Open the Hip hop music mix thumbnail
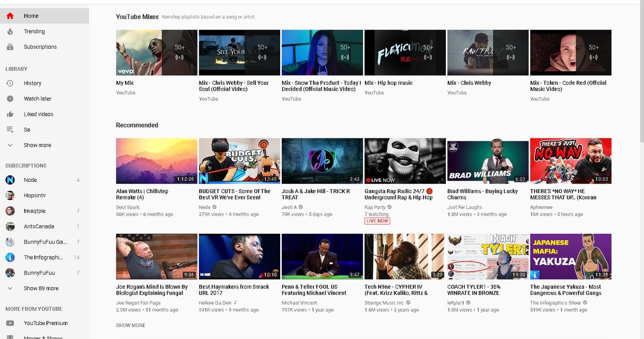This screenshot has height=339, width=644. (x=405, y=53)
